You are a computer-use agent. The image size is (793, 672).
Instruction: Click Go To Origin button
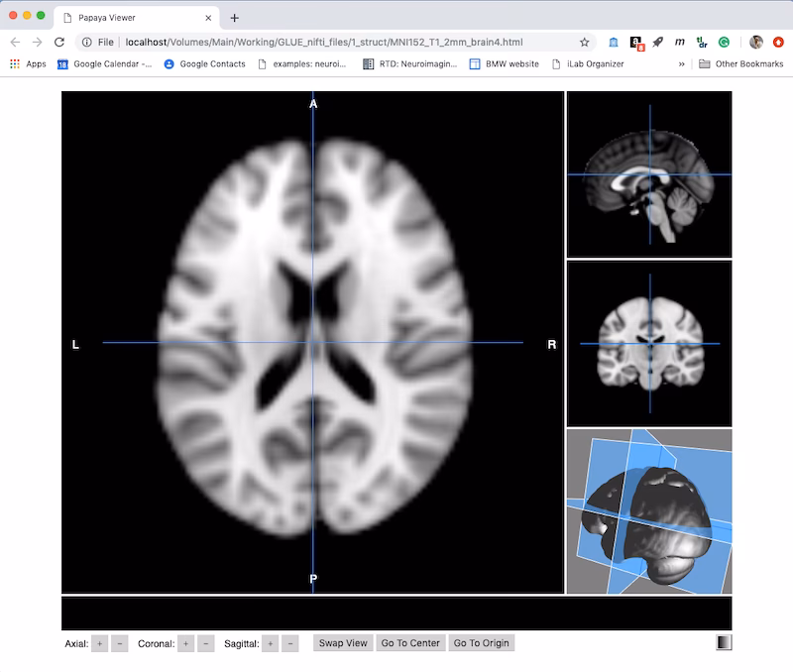click(x=481, y=643)
